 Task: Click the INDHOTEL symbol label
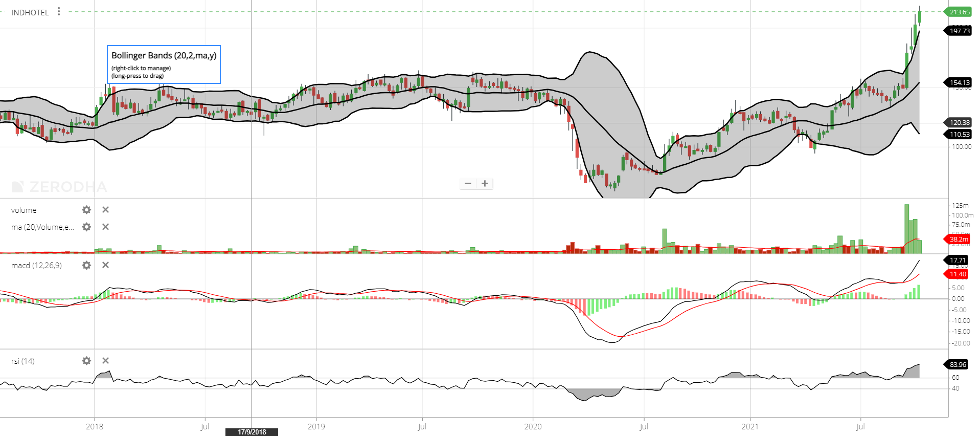click(x=30, y=12)
